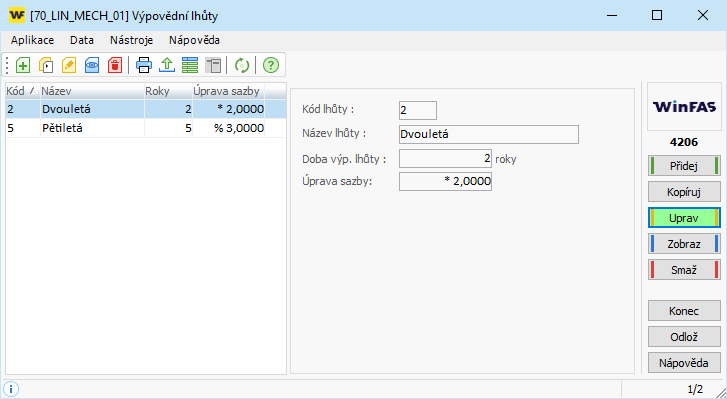Open the Aplikace menu
Viewport: 727px width, 399px height.
32,40
